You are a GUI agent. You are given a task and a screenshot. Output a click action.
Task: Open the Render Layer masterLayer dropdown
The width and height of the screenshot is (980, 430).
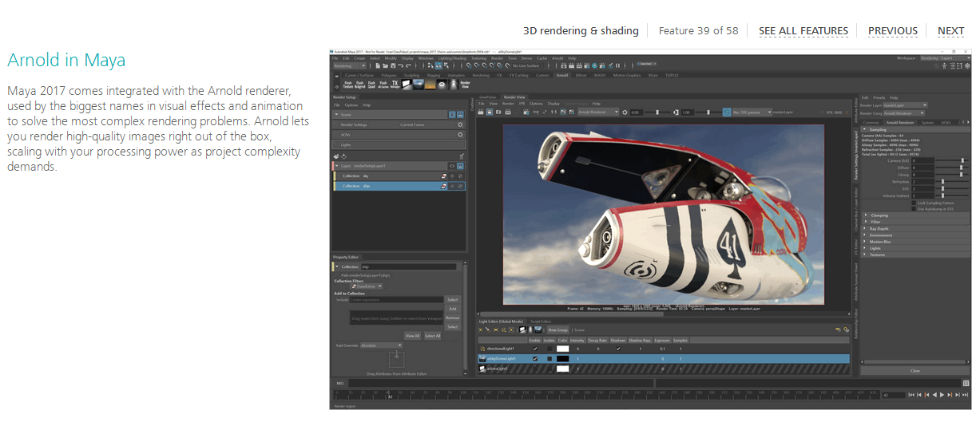905,105
